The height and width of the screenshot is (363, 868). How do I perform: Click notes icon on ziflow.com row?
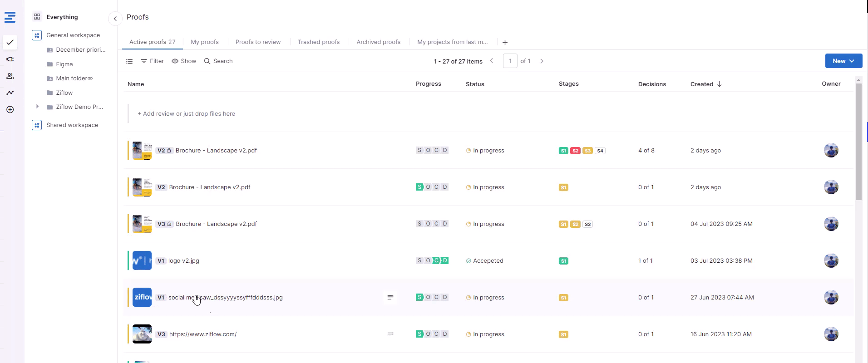(x=390, y=334)
